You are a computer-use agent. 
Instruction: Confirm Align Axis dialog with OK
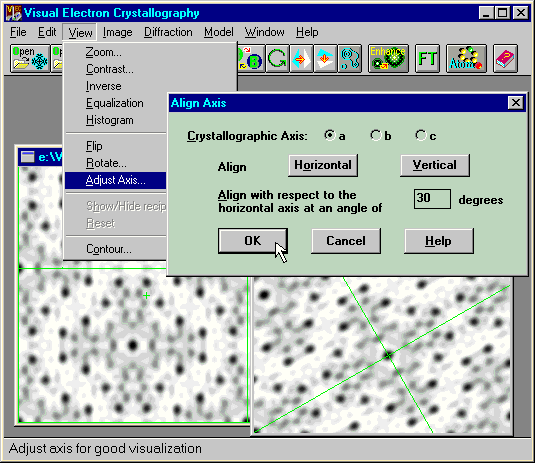click(x=252, y=241)
